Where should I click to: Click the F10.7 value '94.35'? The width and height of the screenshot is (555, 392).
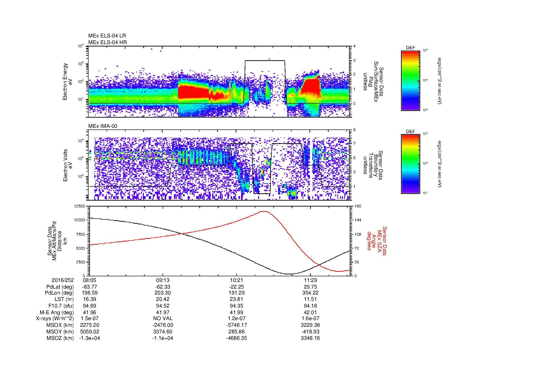(236, 306)
